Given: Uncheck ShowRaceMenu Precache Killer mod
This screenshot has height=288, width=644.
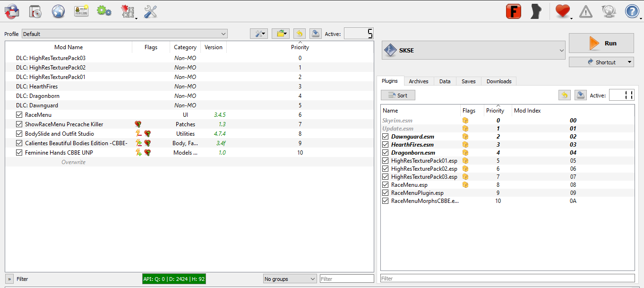Looking at the screenshot, I should pyautogui.click(x=19, y=124).
